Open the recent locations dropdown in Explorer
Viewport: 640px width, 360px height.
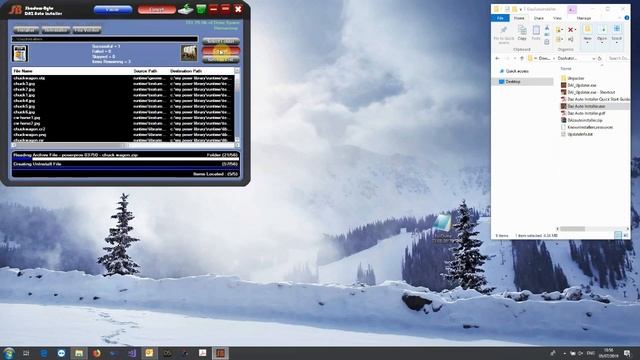point(515,58)
